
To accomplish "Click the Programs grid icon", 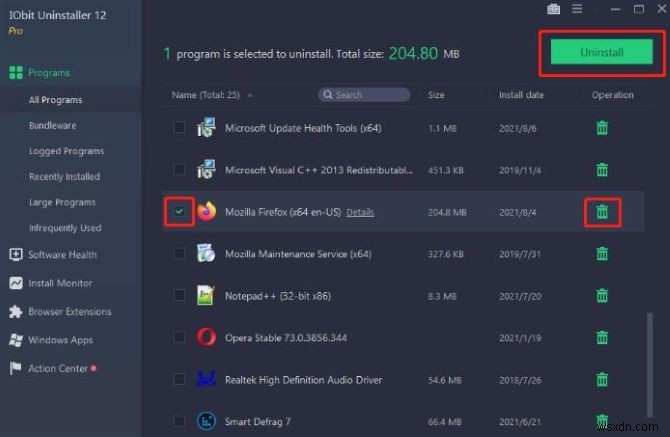I will [x=16, y=73].
